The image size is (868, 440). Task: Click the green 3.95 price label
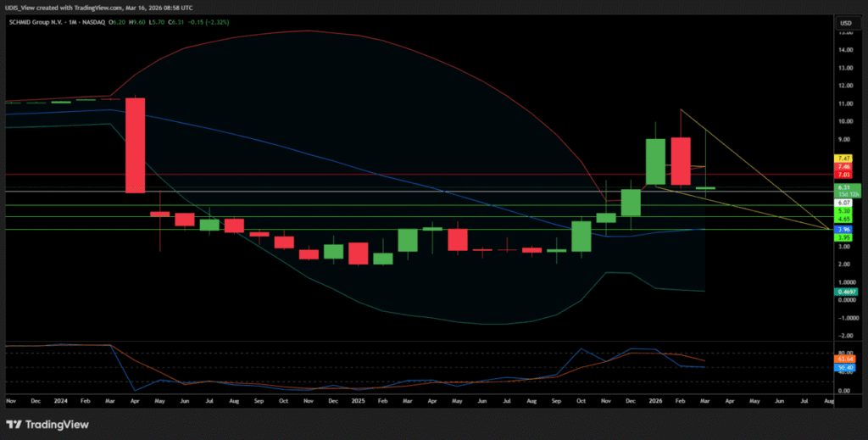point(844,237)
